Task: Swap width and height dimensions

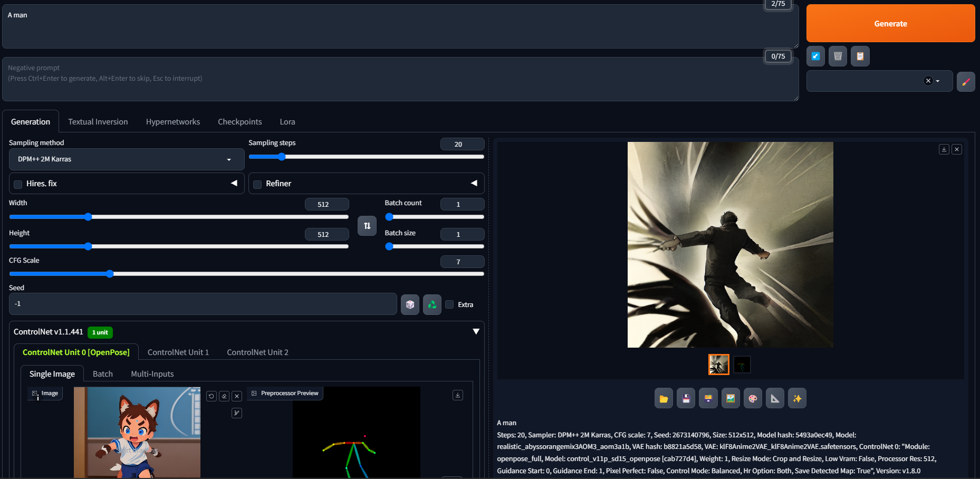Action: click(x=367, y=226)
